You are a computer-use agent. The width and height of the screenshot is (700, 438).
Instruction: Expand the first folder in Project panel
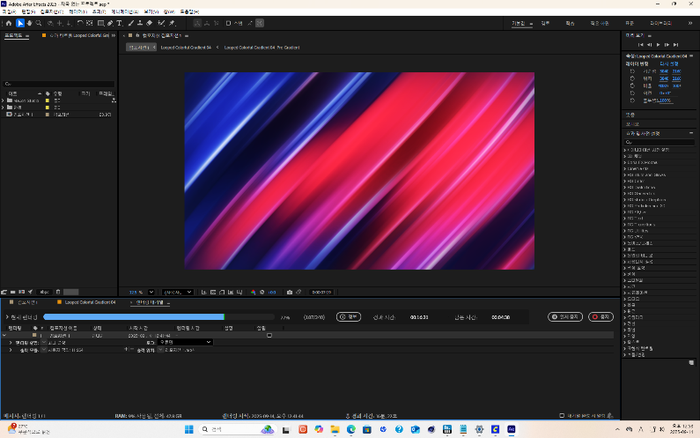(x=5, y=100)
